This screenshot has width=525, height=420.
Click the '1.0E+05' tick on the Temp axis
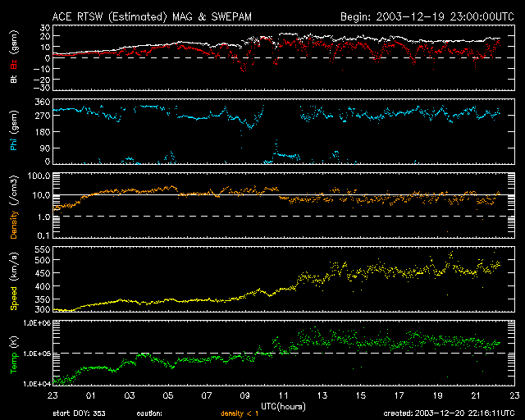coord(37,354)
